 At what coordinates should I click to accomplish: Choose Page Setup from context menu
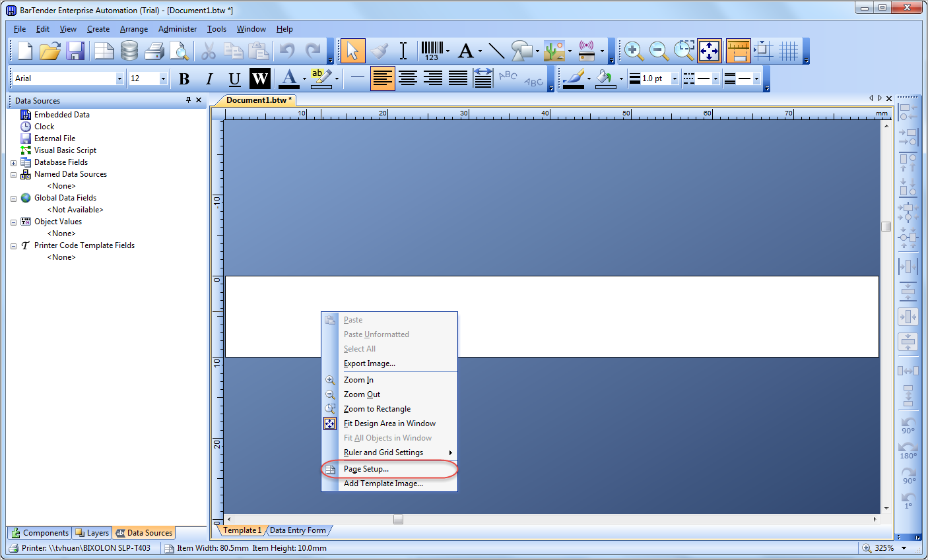(389, 469)
